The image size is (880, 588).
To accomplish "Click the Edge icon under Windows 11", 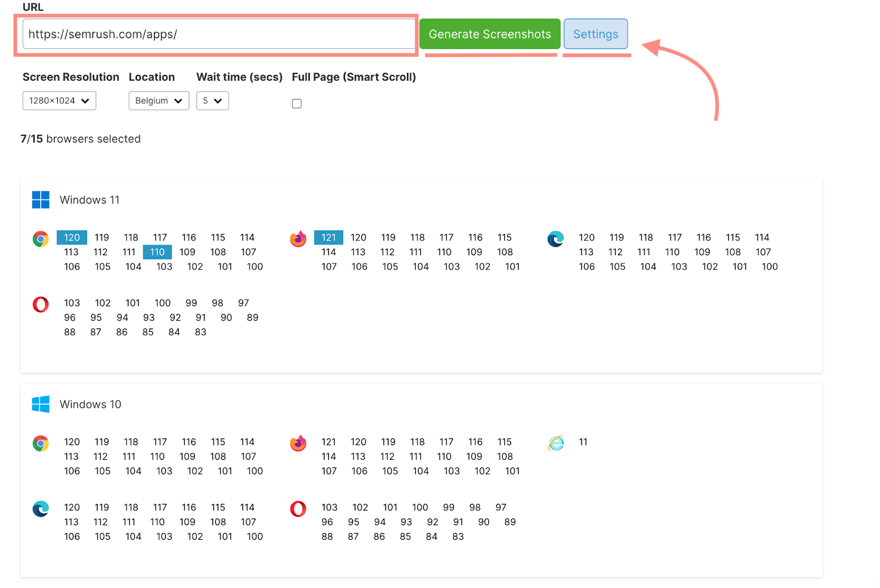I will pos(555,239).
